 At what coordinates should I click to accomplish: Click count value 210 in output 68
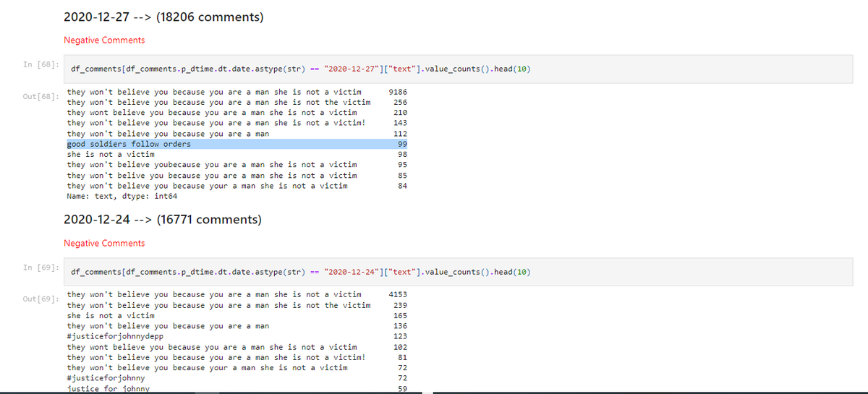pos(400,113)
